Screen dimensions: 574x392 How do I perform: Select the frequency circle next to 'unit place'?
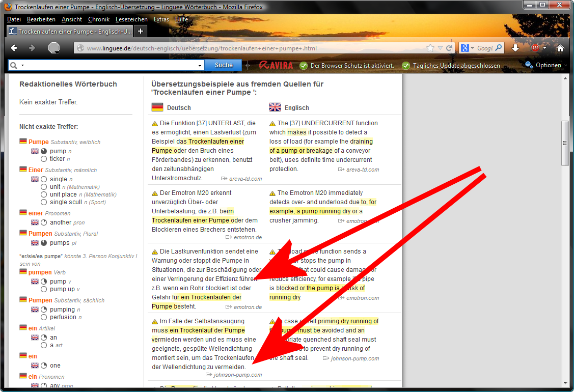coord(44,194)
